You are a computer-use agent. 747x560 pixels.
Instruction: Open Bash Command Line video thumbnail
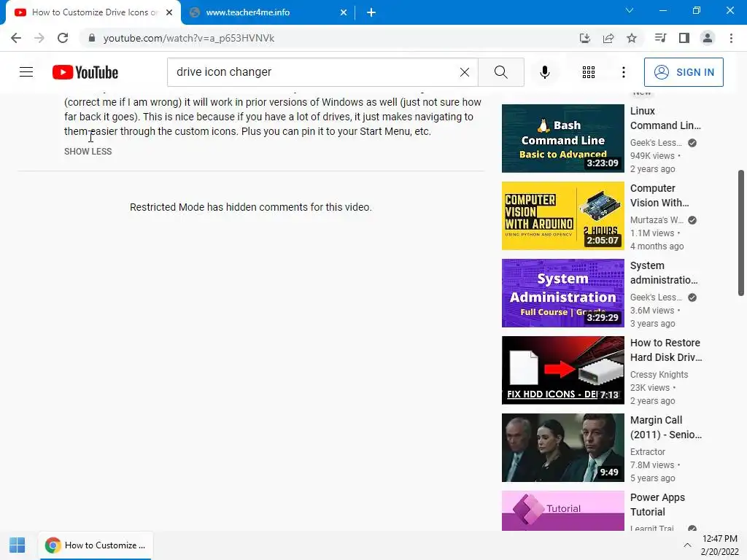(562, 139)
